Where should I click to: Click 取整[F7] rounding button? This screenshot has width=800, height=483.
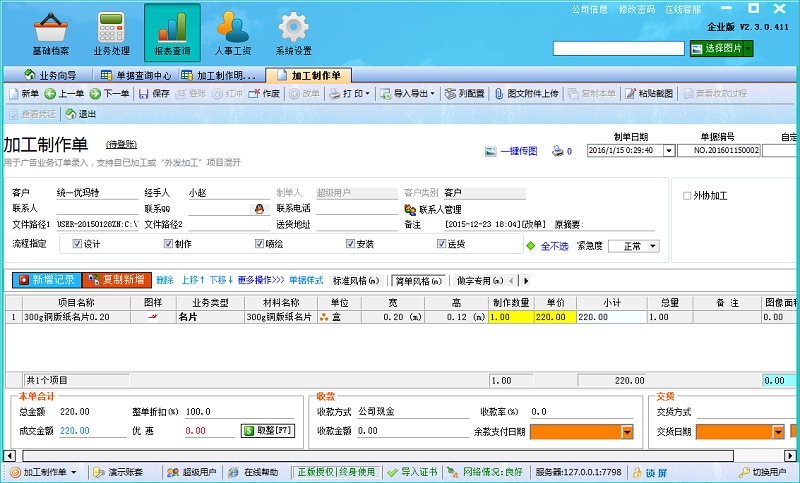click(268, 430)
